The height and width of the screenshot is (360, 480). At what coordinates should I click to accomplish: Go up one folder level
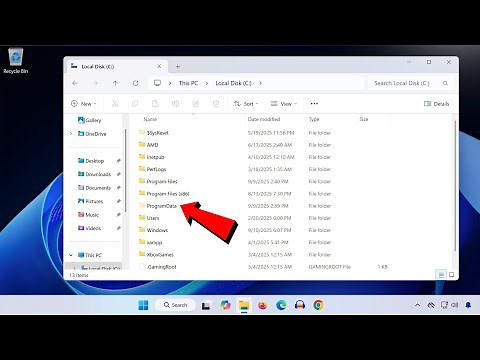115,83
